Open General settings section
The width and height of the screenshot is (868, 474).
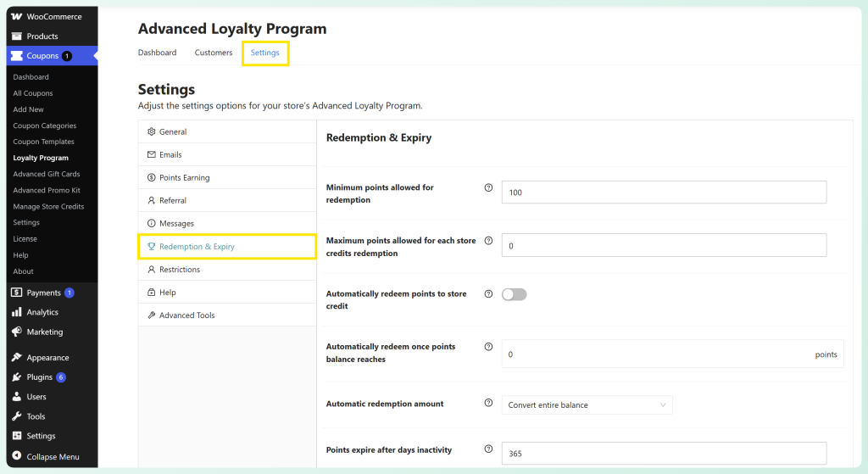(227, 131)
